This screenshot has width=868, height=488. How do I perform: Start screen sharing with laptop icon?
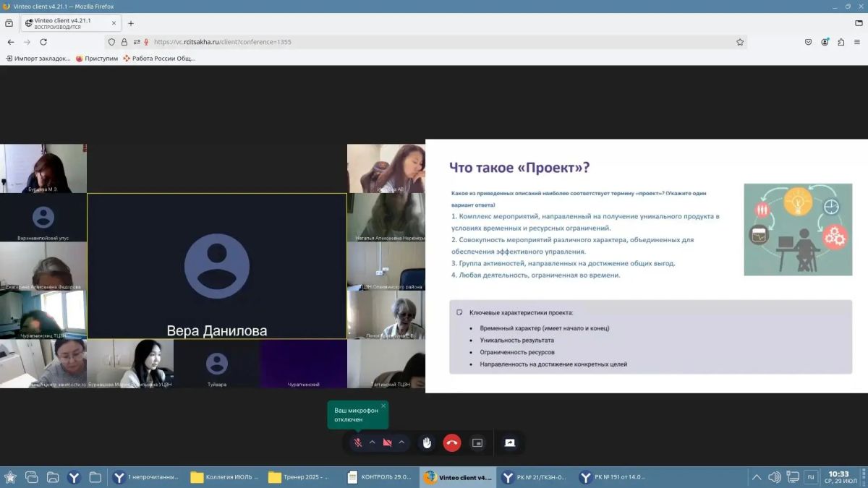510,442
